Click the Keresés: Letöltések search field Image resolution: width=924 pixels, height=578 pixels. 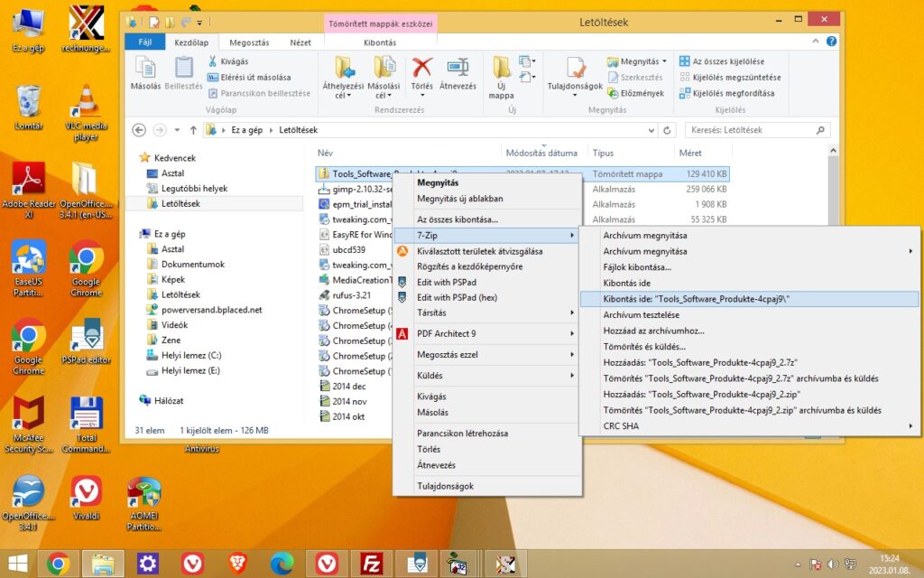[758, 130]
